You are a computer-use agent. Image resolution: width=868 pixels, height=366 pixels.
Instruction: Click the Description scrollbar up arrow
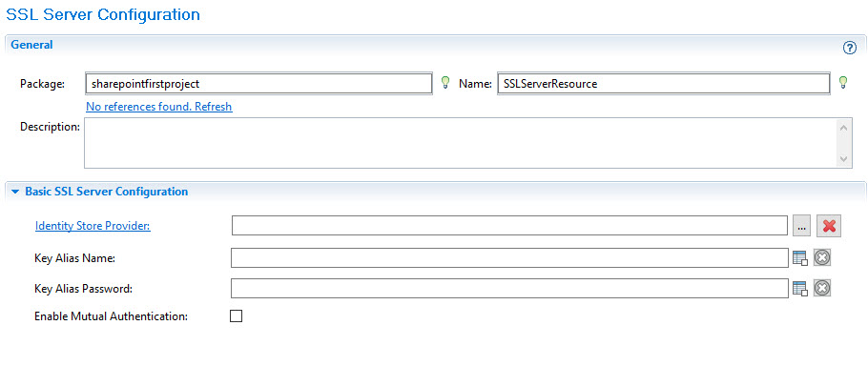click(843, 128)
